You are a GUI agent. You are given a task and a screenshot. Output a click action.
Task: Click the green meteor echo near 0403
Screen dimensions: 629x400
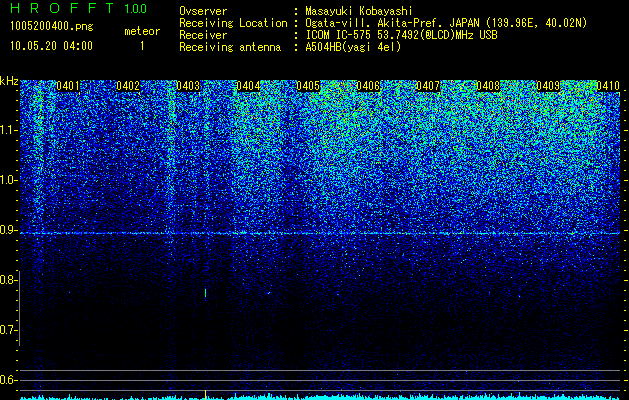pyautogui.click(x=205, y=293)
